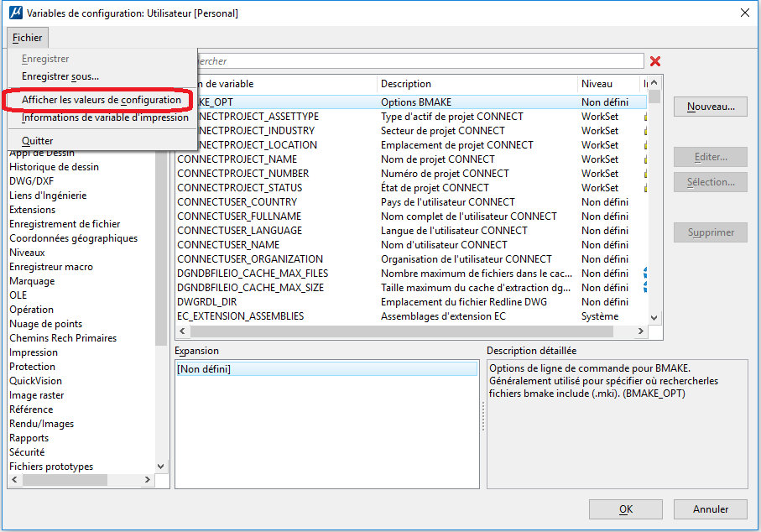Sort by the Niveau column header
The image size is (761, 532).
[x=608, y=84]
